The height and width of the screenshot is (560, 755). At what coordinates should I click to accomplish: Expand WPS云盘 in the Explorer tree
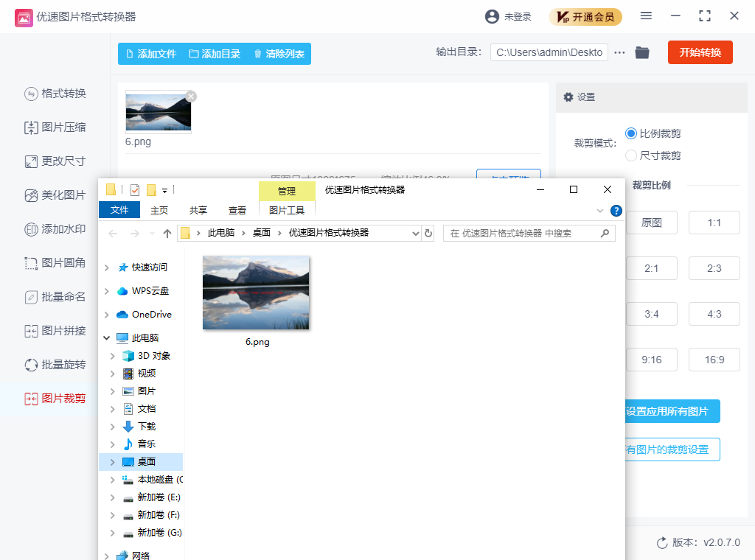106,291
